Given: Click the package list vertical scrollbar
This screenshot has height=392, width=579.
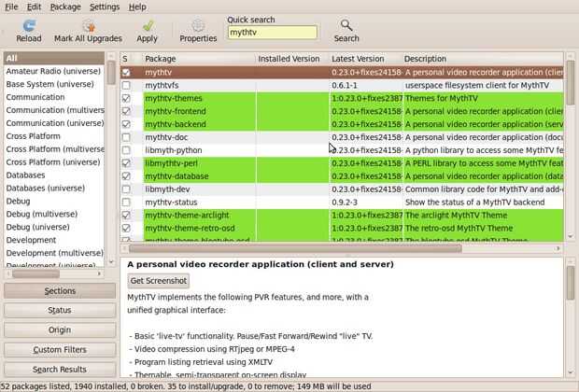Looking at the screenshot, I should point(571,83).
